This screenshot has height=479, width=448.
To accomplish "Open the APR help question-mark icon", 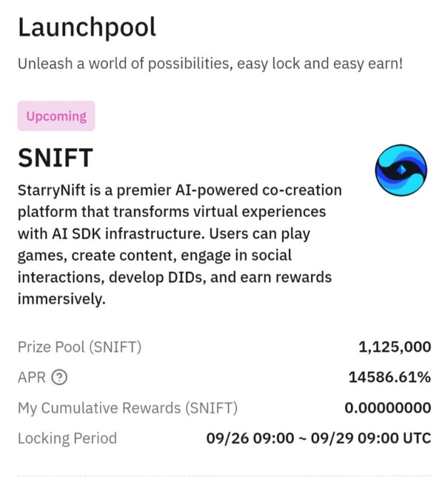I will pyautogui.click(x=59, y=378).
